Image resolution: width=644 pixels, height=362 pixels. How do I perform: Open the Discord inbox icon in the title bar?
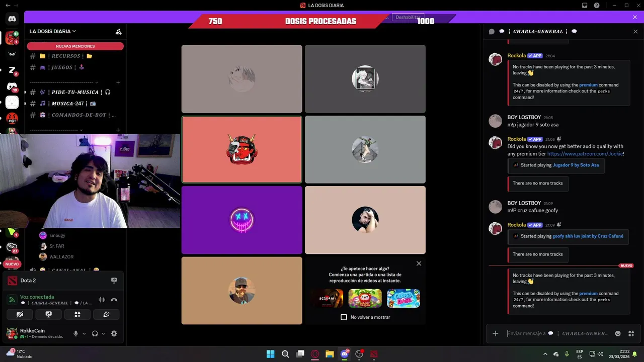coord(585,6)
